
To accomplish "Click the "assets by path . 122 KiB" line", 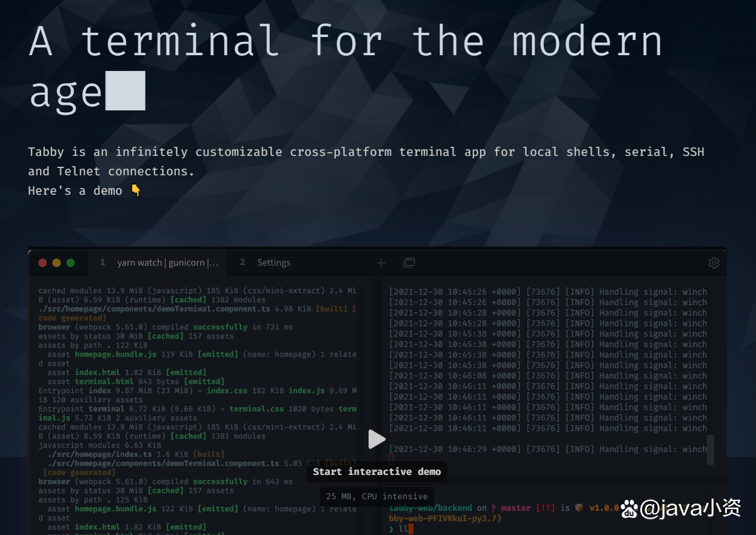I will click(x=93, y=345).
